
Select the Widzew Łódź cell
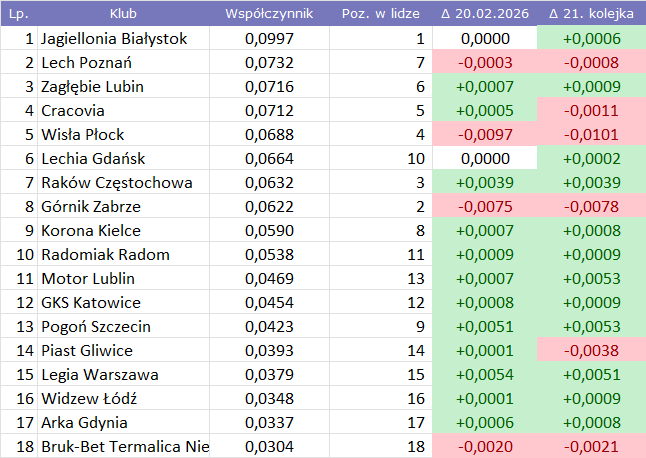pos(123,399)
